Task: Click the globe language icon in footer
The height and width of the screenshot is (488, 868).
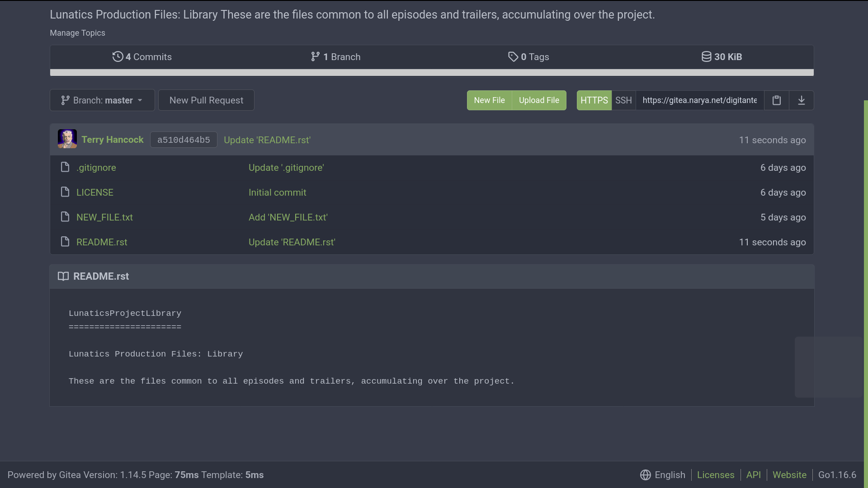Action: [x=645, y=475]
